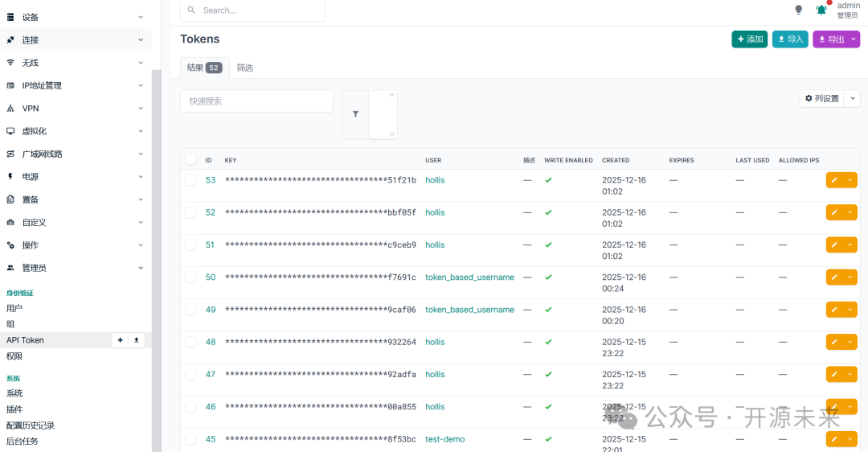The height and width of the screenshot is (452, 868).
Task: Click the 列设置 button
Action: click(822, 99)
